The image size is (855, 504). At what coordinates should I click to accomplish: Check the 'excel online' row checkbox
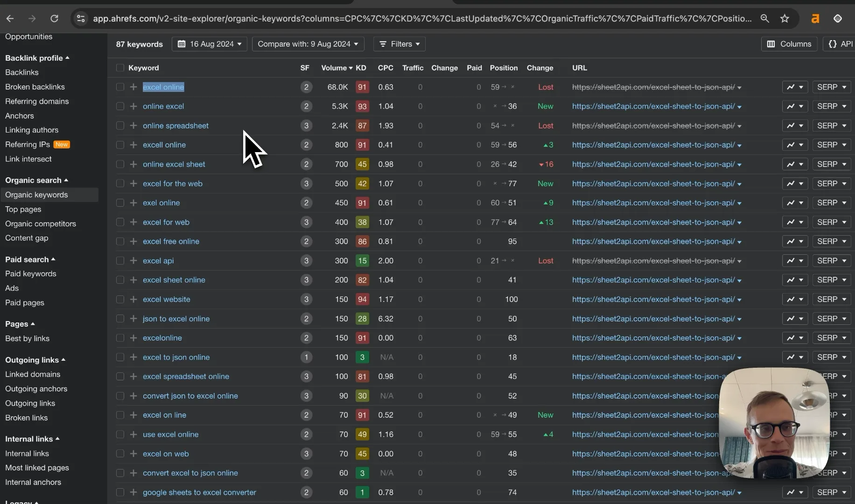(120, 87)
